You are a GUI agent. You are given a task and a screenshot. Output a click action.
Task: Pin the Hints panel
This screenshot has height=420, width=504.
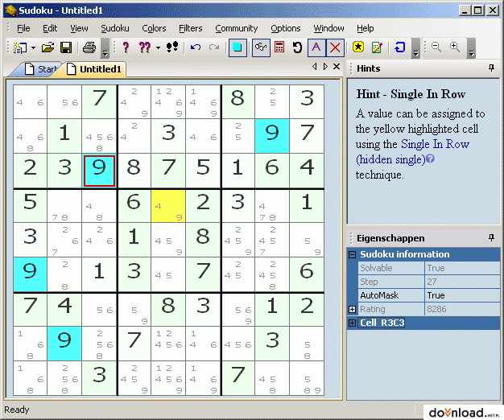point(491,68)
